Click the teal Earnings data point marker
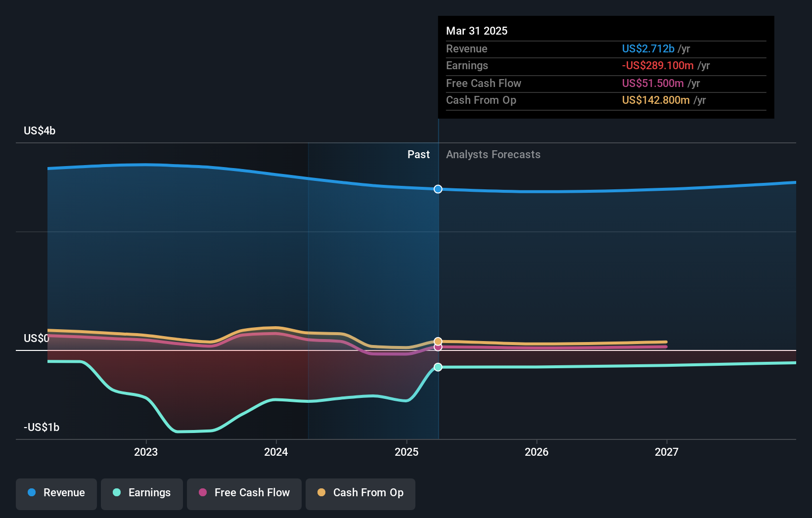 [x=438, y=367]
